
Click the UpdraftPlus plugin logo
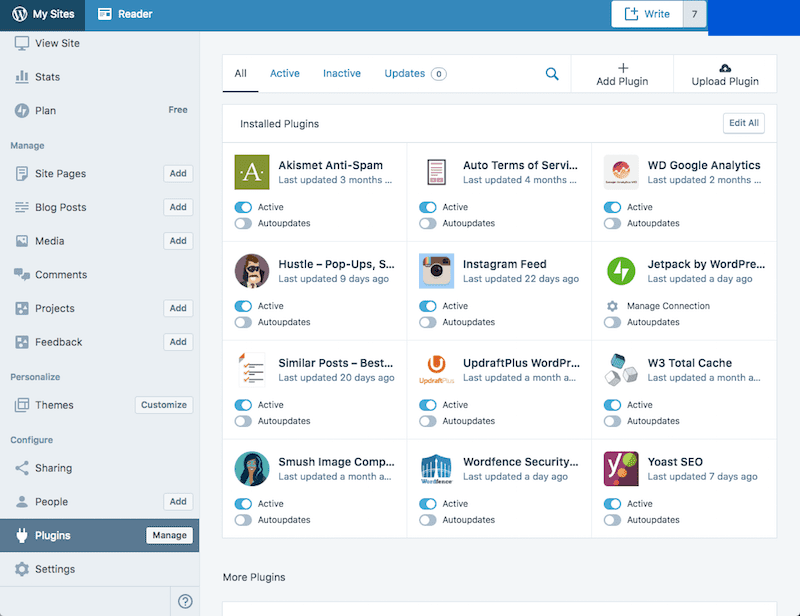coord(436,370)
